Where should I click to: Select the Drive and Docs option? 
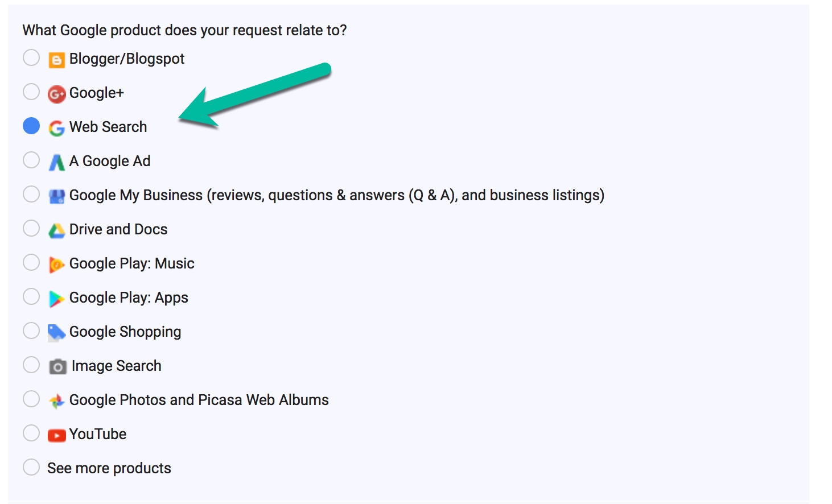click(31, 228)
